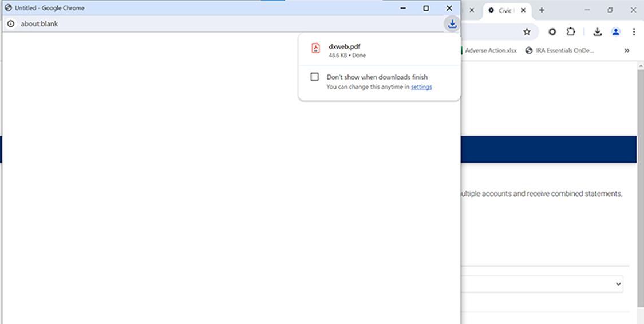
Task: Tick Don't show when downloads finish checkbox
Action: pos(315,77)
